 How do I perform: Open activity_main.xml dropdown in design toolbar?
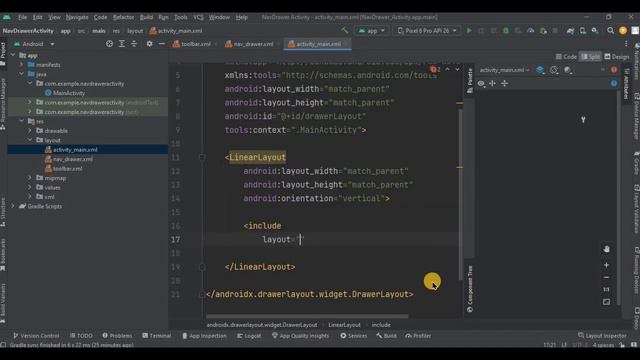504,70
